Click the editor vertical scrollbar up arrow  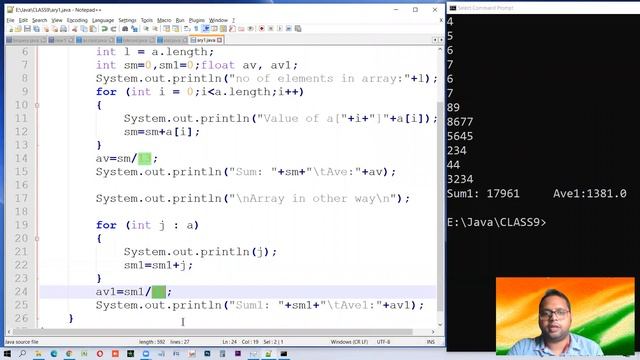tap(440, 49)
